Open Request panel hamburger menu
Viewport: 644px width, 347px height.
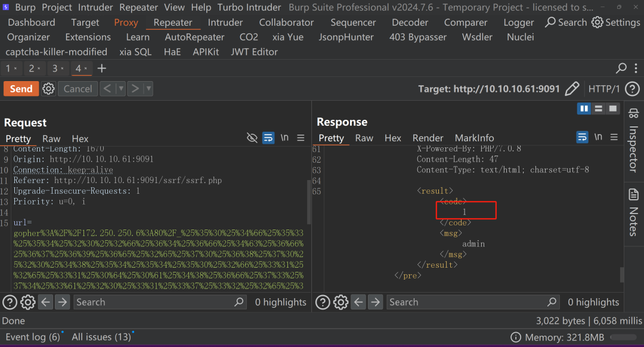coord(301,138)
